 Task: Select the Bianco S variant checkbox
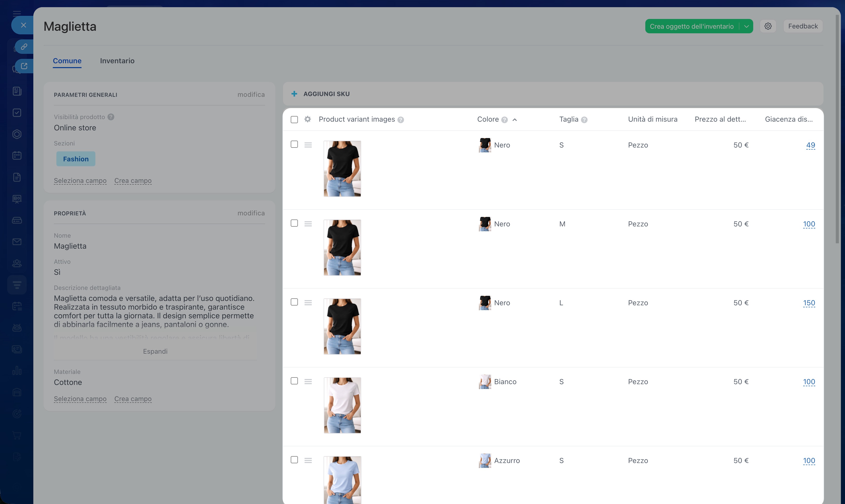tap(294, 381)
